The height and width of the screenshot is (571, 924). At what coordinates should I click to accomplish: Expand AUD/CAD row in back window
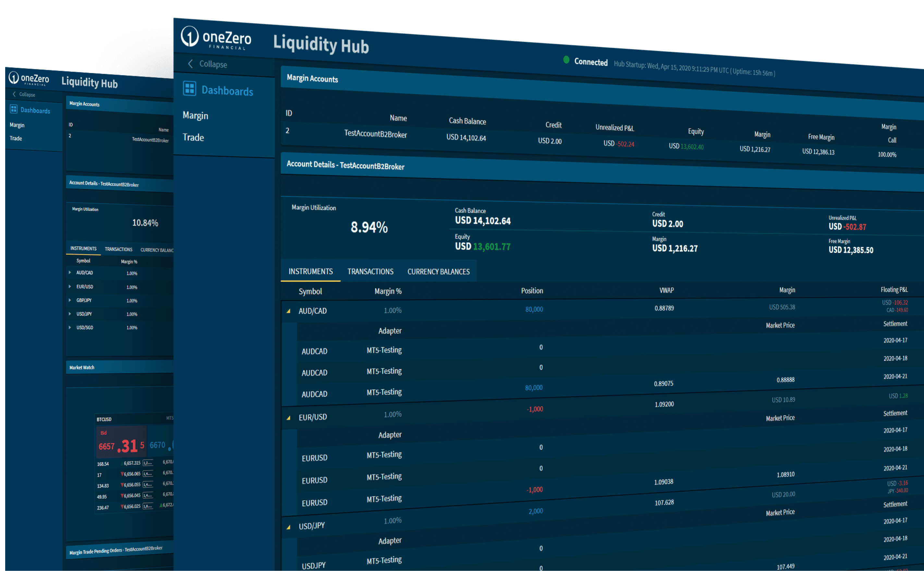tap(70, 272)
